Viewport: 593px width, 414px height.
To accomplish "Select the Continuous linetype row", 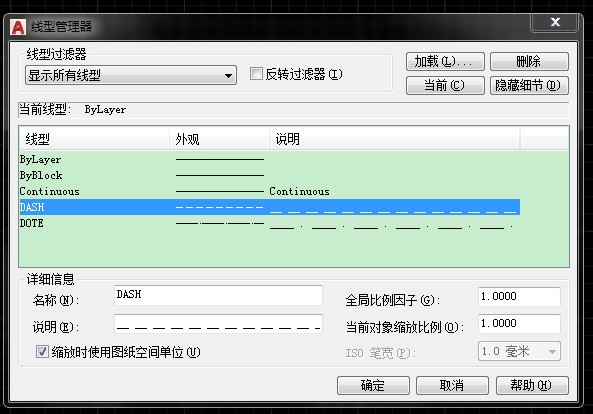I will (x=269, y=191).
